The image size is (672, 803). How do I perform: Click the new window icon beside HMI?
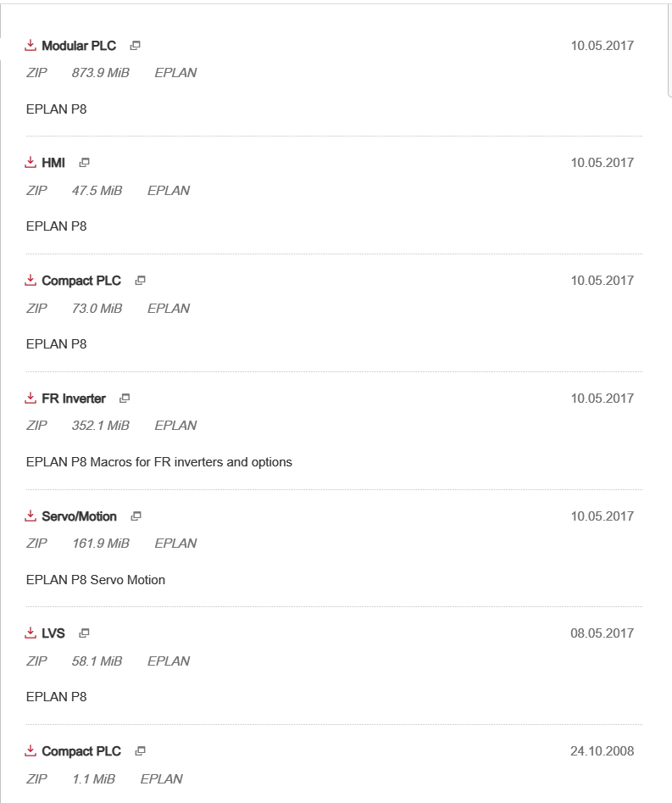pyautogui.click(x=84, y=162)
